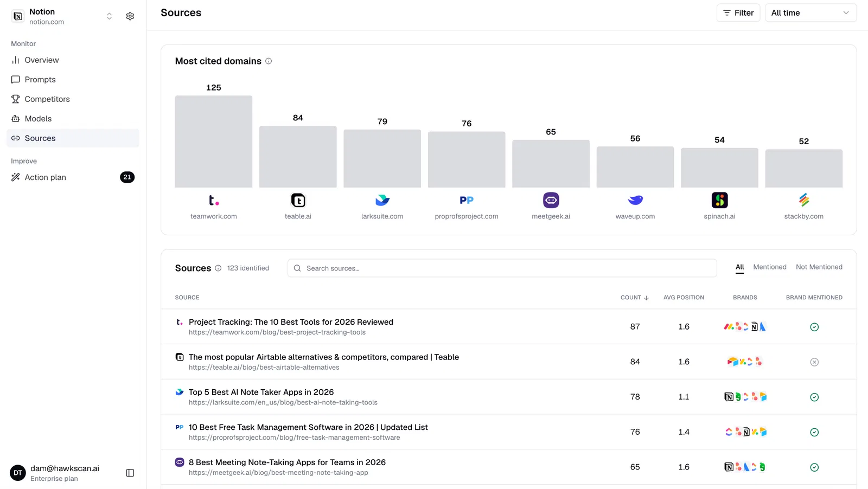Open the settings gear icon
868x489 pixels.
point(130,16)
